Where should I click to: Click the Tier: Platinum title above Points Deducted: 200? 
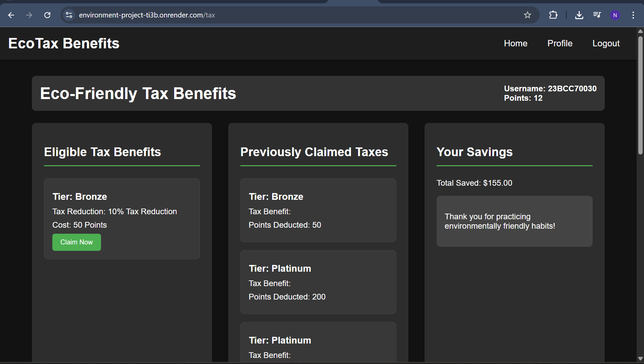280,269
